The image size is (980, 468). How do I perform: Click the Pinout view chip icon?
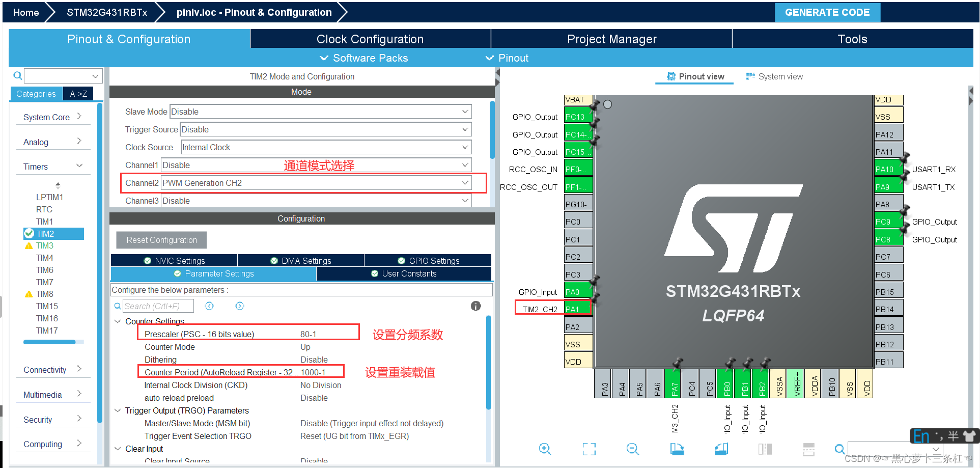671,76
